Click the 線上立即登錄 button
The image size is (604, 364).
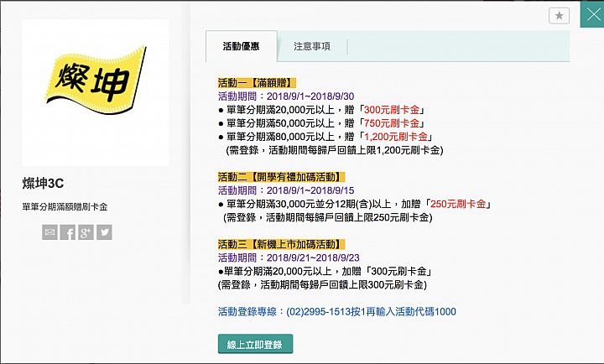click(x=255, y=344)
